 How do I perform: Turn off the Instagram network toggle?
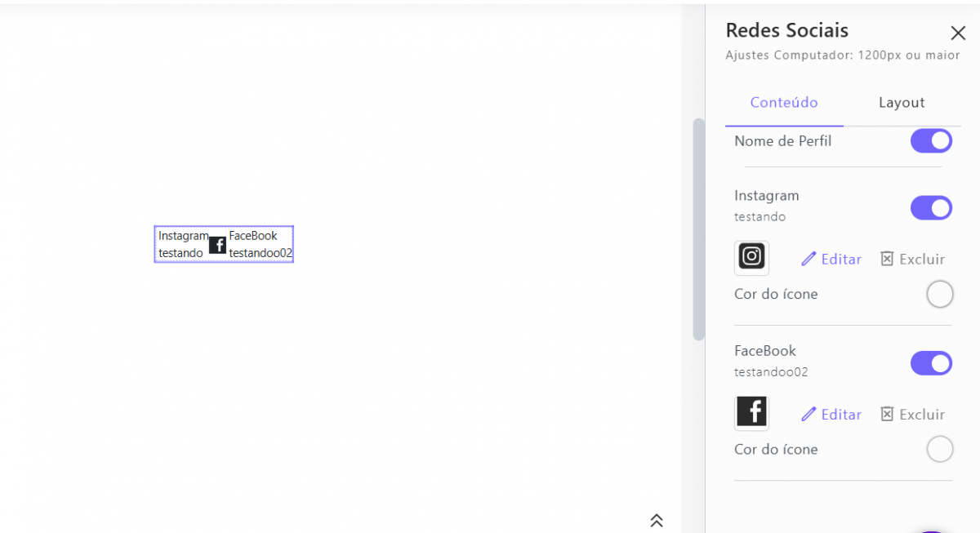point(931,208)
